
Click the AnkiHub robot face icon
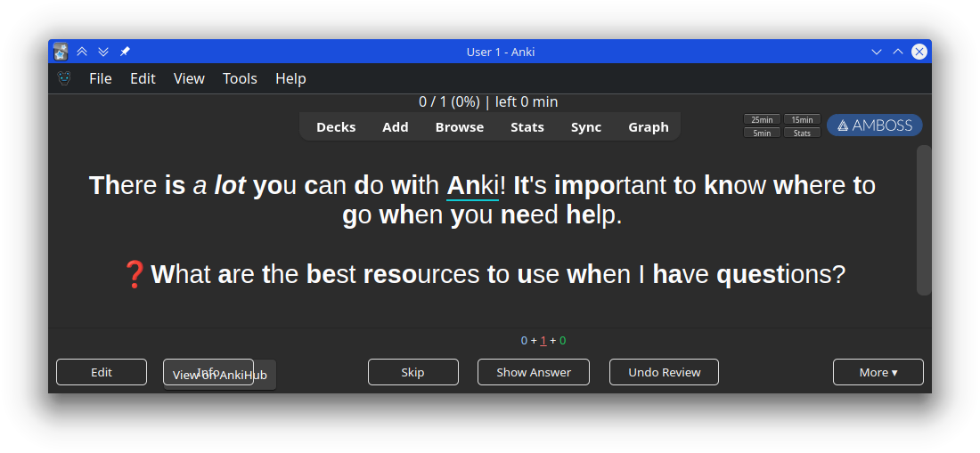(64, 78)
